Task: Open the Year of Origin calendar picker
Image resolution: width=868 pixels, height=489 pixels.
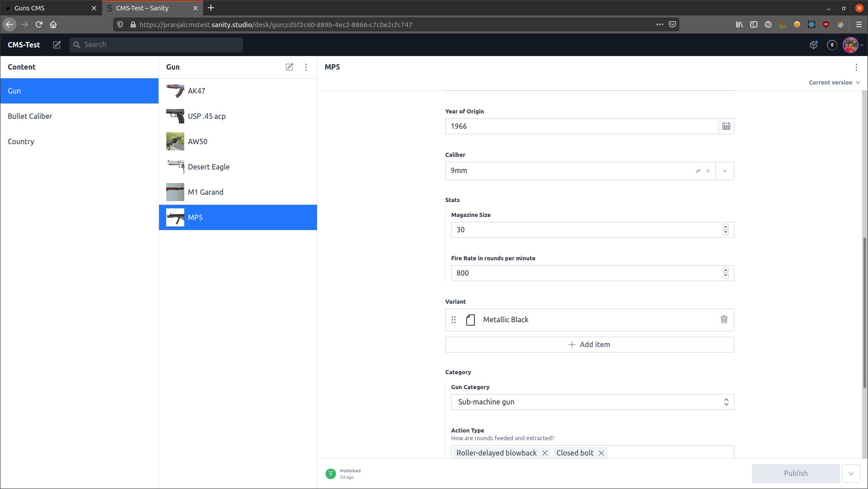Action: point(726,126)
